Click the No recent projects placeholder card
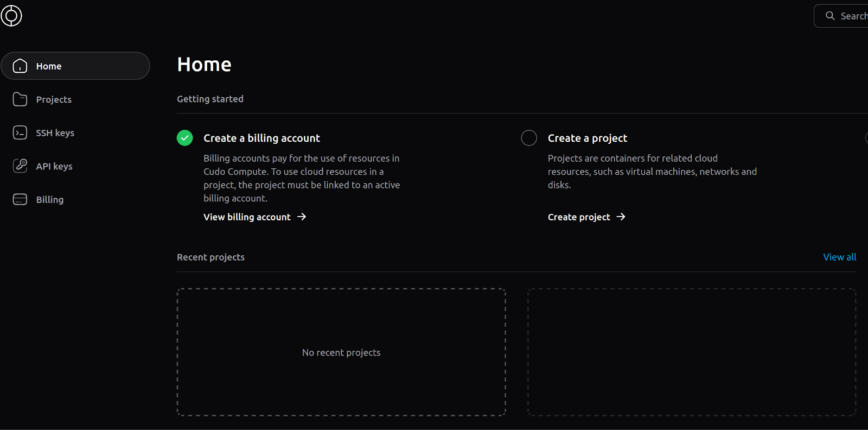 click(x=341, y=352)
